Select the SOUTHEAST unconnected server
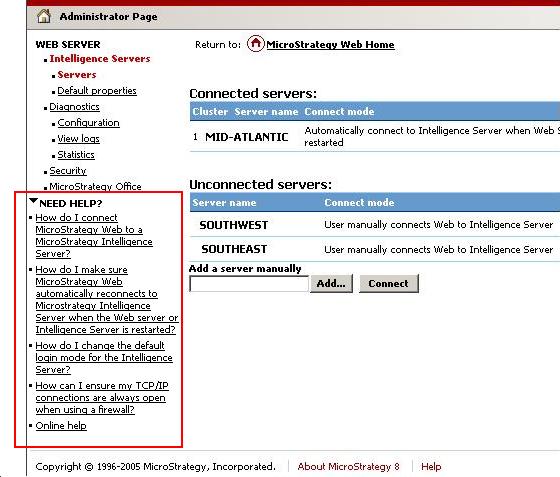 (x=234, y=249)
